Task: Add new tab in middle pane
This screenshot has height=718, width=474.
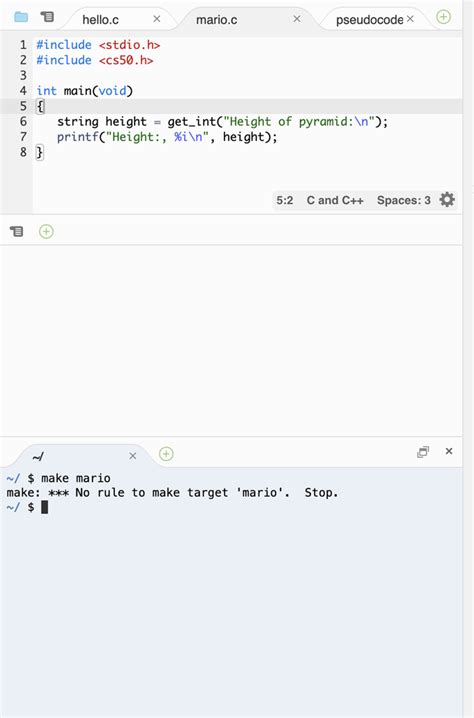Action: tap(46, 231)
